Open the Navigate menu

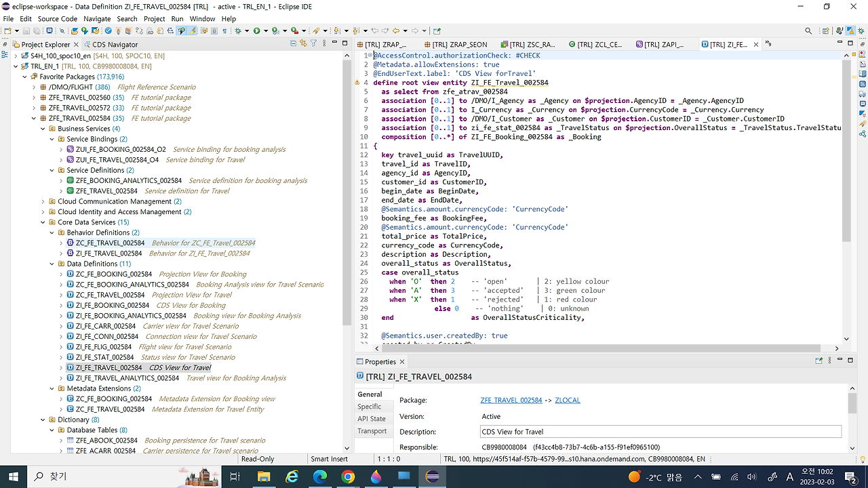tap(97, 19)
